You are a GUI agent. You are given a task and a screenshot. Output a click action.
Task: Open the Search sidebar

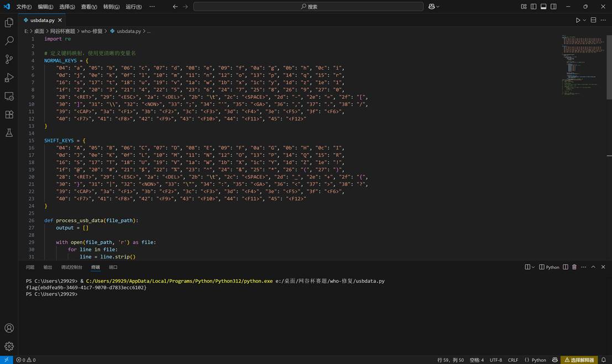9,40
